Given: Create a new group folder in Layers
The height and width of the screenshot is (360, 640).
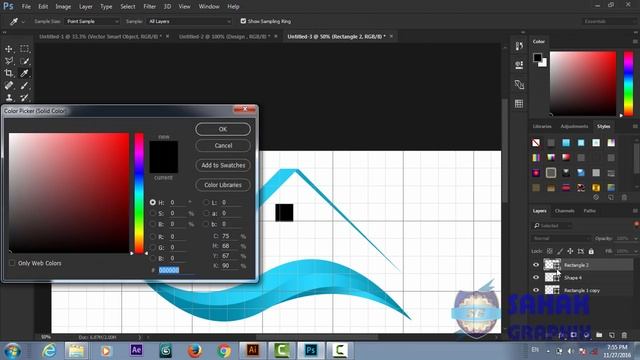Looking at the screenshot, I should click(x=599, y=335).
